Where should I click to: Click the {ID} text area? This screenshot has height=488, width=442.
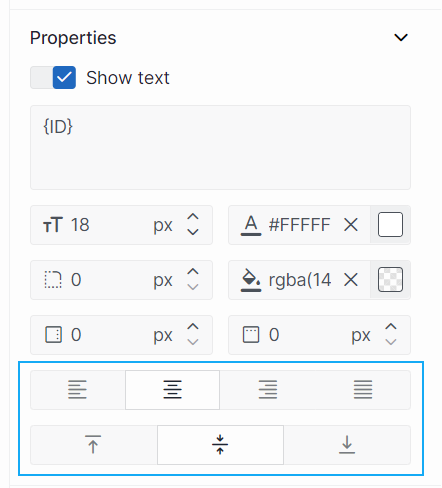click(220, 148)
